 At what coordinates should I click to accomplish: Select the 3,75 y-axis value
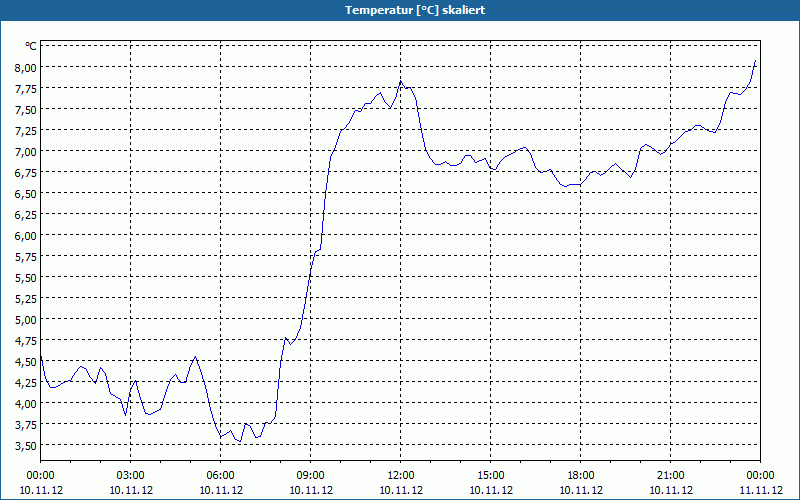[x=26, y=424]
